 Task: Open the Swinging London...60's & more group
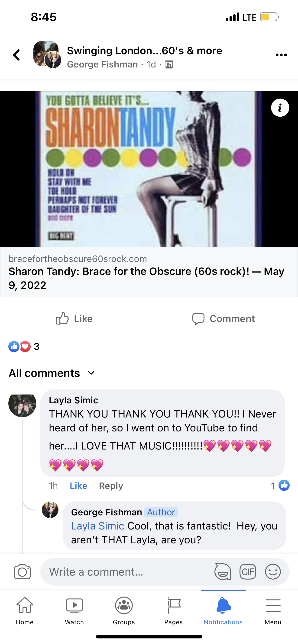[x=145, y=51]
